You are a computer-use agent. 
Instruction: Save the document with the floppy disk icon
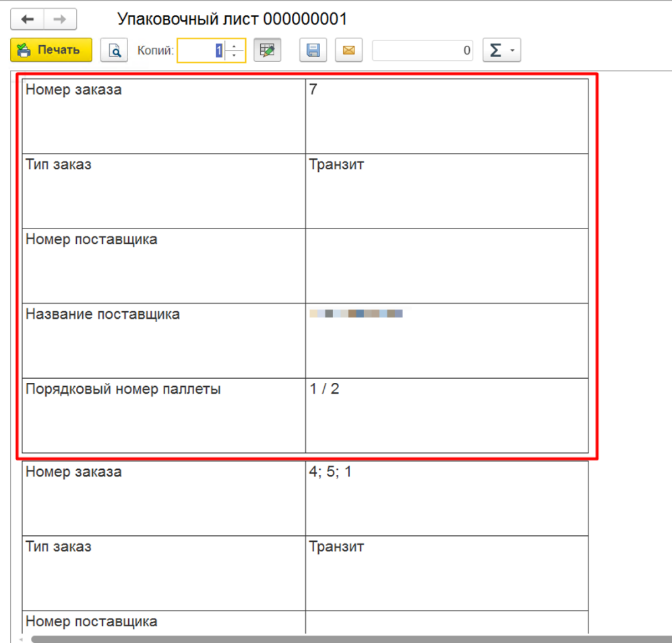click(x=313, y=50)
